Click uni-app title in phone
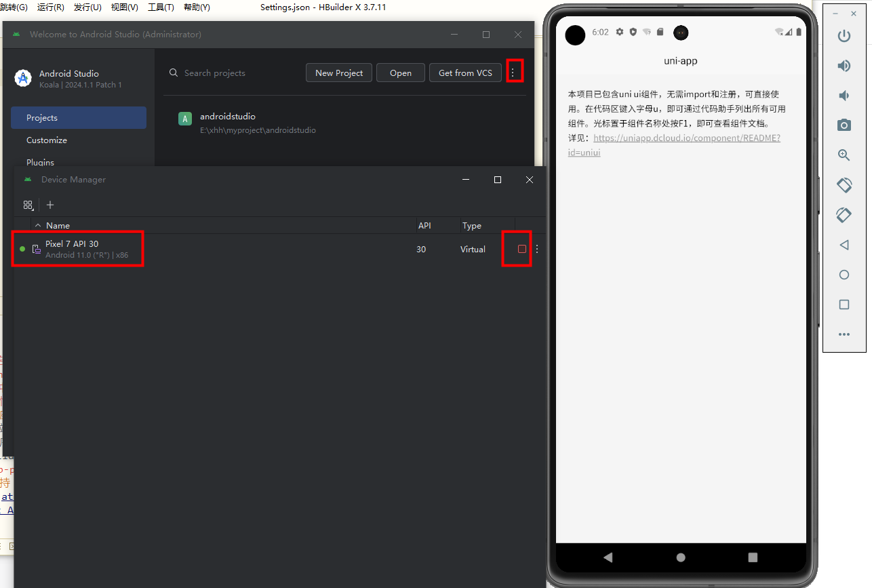The width and height of the screenshot is (872, 588). coord(681,60)
